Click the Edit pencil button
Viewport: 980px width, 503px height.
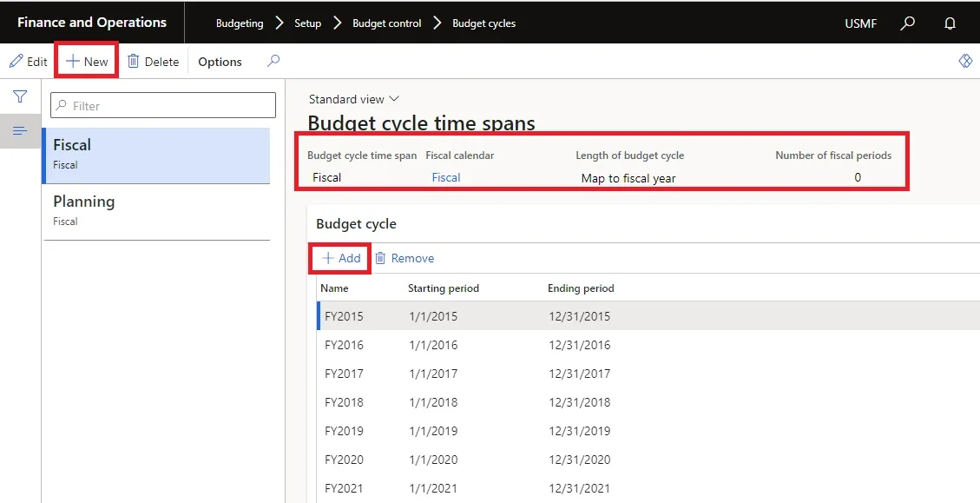pos(28,62)
